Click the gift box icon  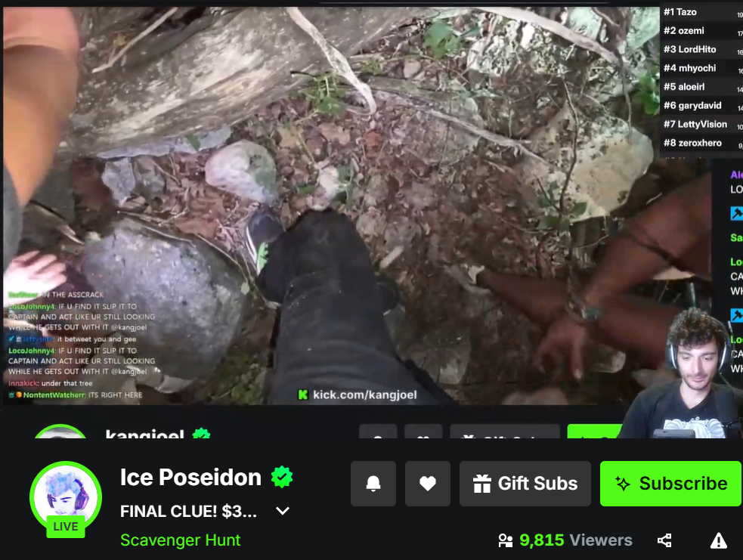pos(482,484)
